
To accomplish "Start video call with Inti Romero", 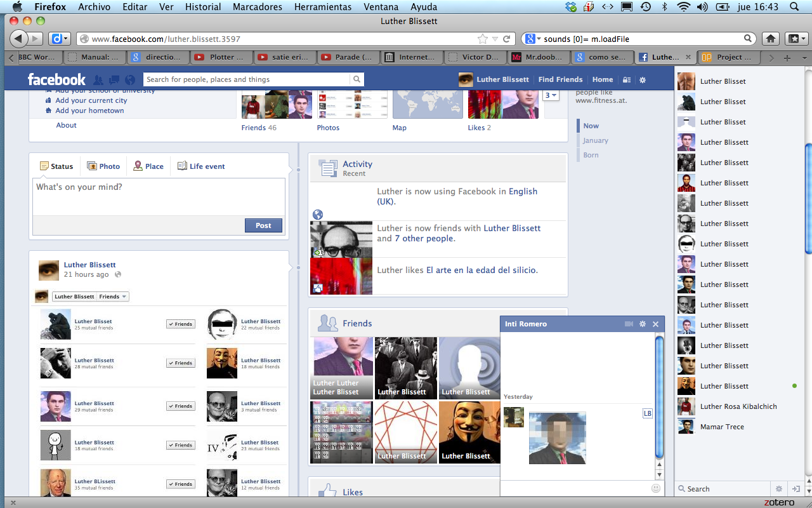I will (x=629, y=324).
